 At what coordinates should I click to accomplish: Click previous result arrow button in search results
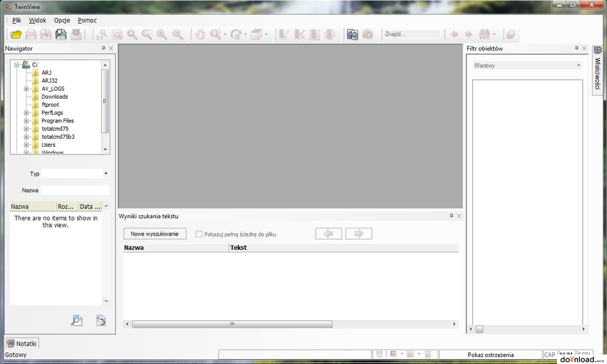click(328, 234)
